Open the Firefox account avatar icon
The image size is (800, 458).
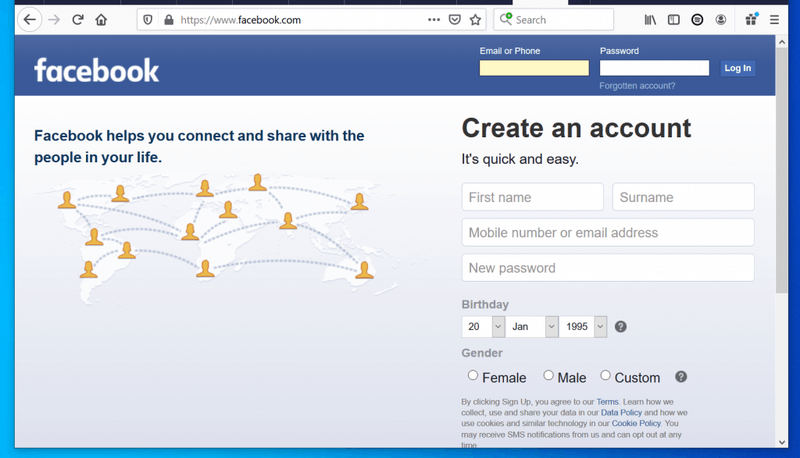720,20
